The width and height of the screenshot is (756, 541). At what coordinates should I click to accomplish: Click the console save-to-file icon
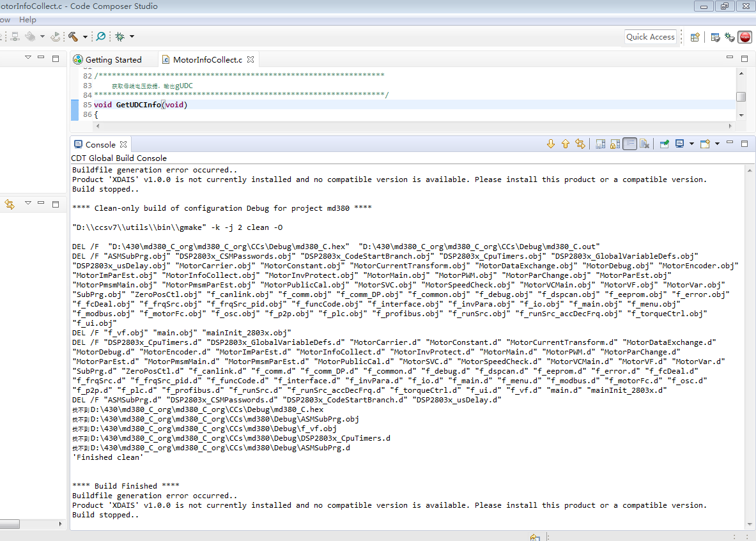coord(600,144)
